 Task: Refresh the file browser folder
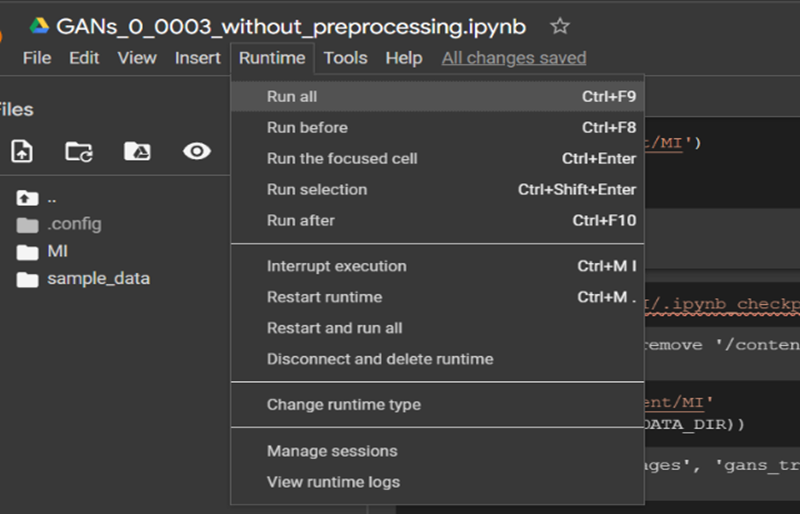pos(79,151)
